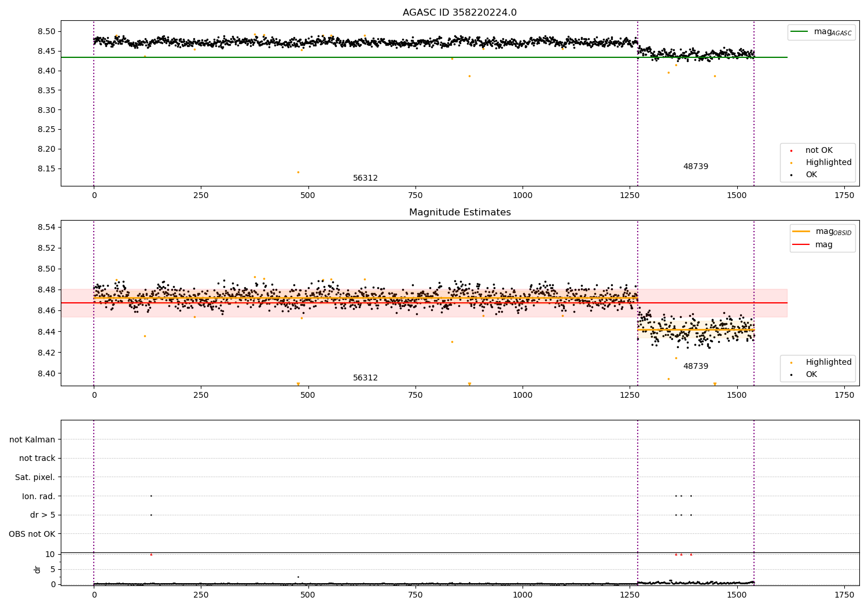Click green line sample in mag AGASC legend

pos(799,32)
